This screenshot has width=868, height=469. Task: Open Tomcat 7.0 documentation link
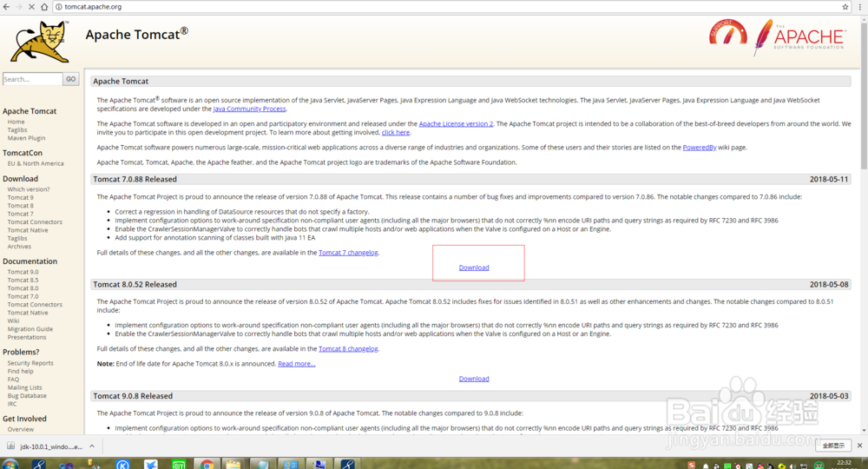23,297
